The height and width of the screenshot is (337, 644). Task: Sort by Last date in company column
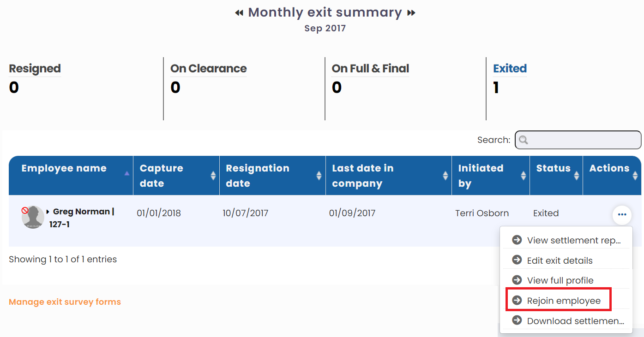click(x=389, y=175)
